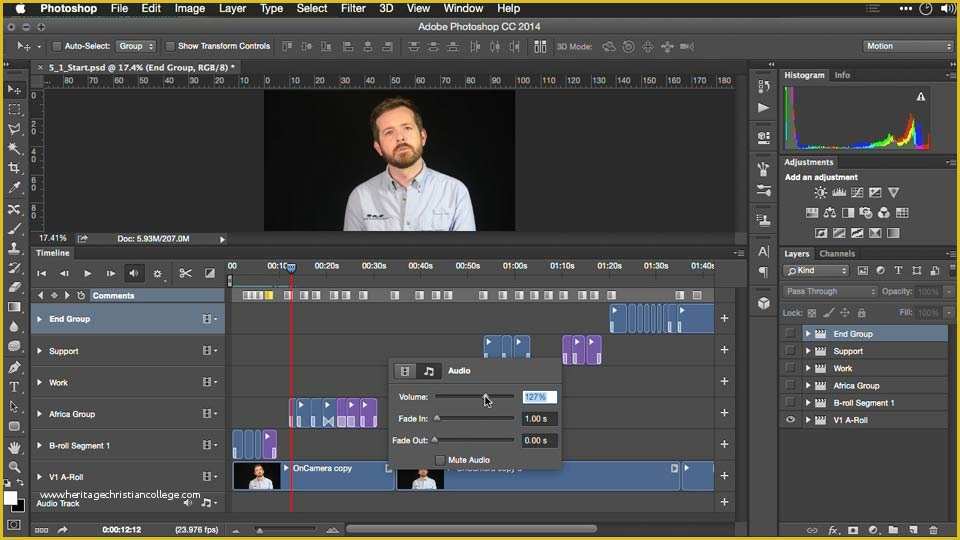
Task: Select the Zoom tool
Action: (x=14, y=467)
